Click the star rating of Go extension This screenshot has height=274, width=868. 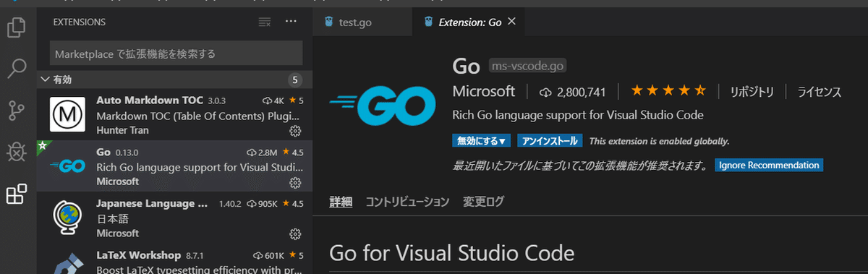coord(668,91)
